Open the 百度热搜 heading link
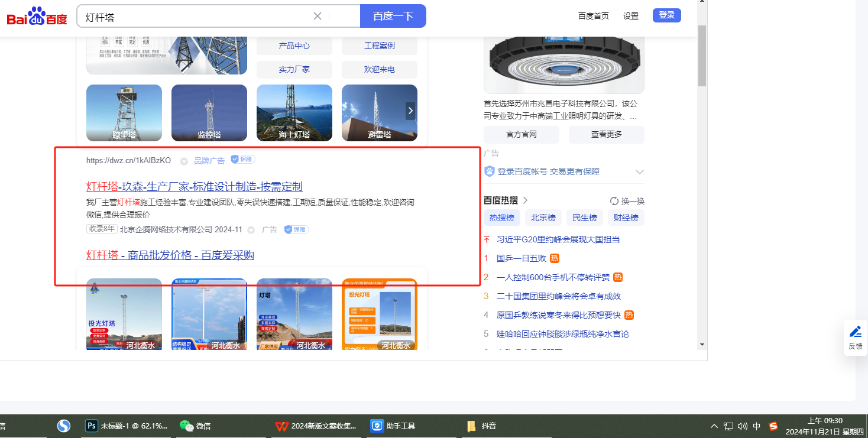Image resolution: width=868 pixels, height=438 pixels. 506,200
